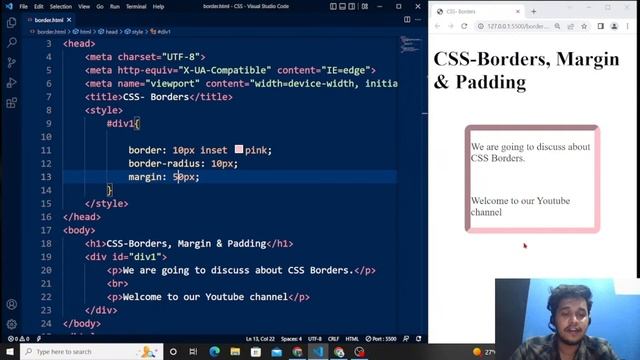This screenshot has width=640, height=360.
Task: Click the Windows Start button
Action: (10, 351)
